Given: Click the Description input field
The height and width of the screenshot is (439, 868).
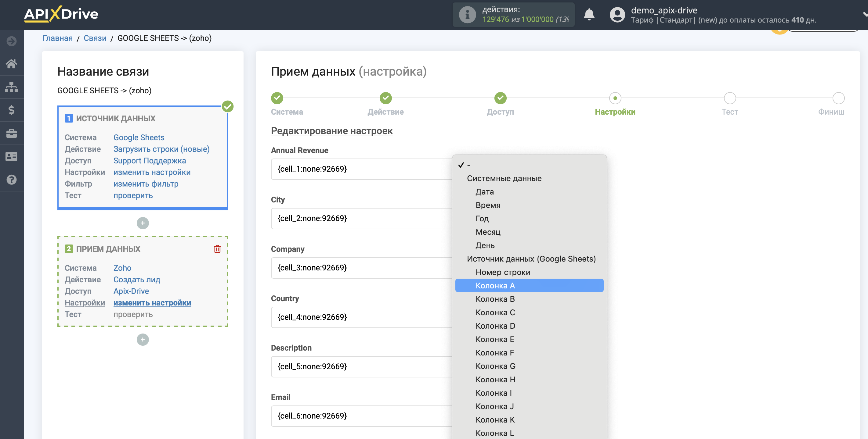Looking at the screenshot, I should coord(362,367).
